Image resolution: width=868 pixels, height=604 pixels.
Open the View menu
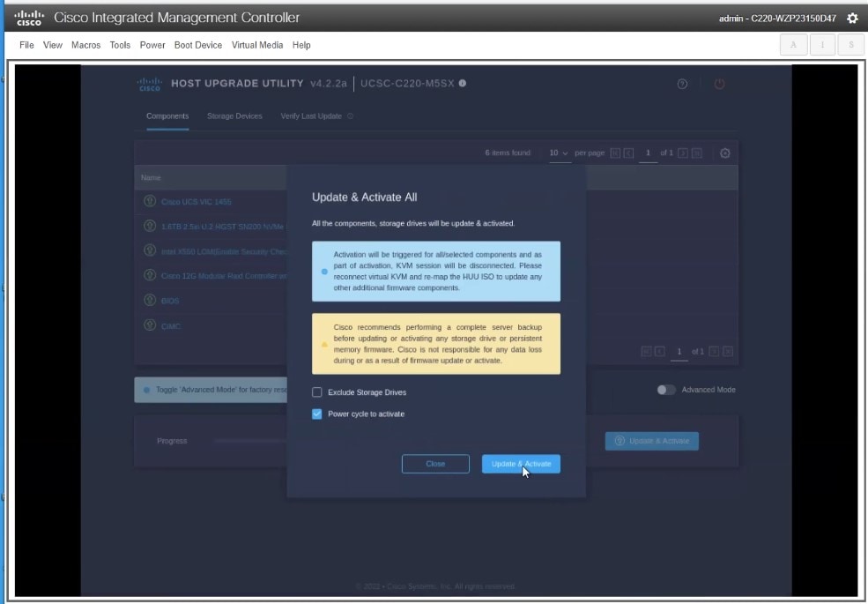pos(53,45)
